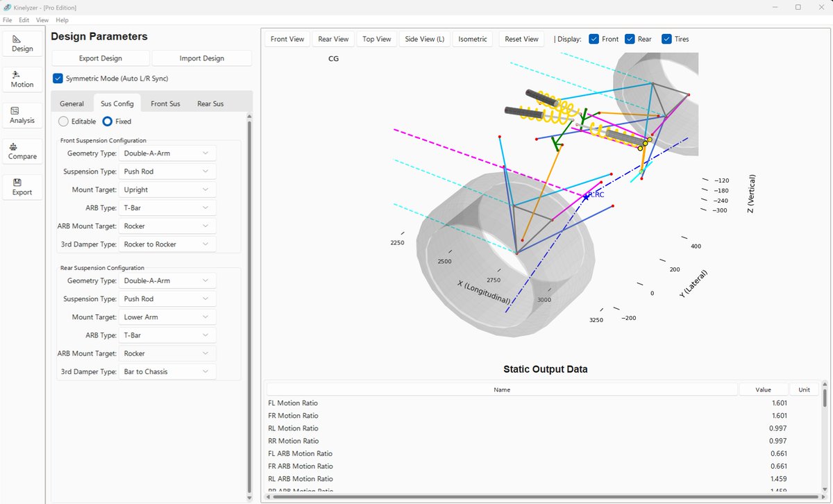Toggle Symmetric Mode checkbox

click(58, 78)
